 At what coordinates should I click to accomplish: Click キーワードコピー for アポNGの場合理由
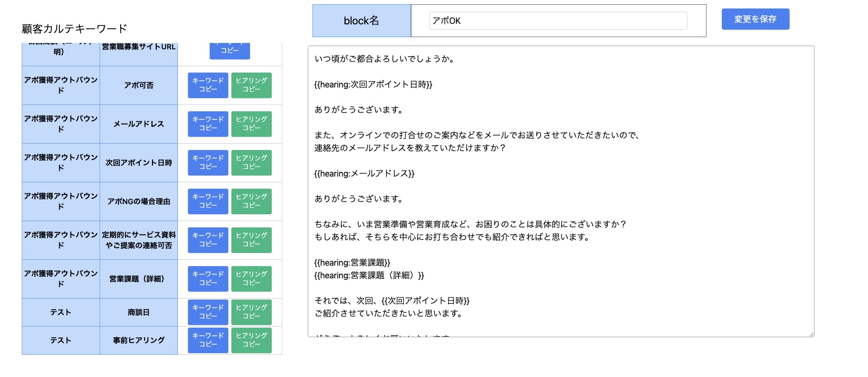pyautogui.click(x=208, y=201)
